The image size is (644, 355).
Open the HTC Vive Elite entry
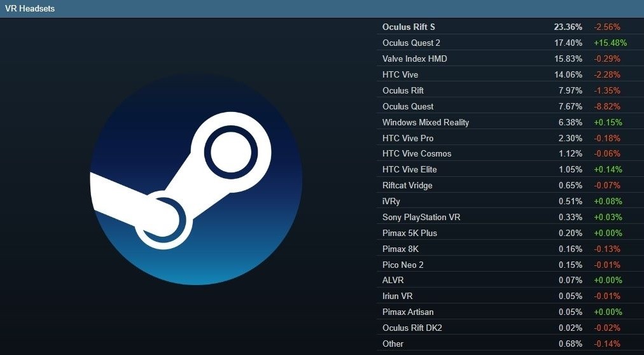point(409,170)
